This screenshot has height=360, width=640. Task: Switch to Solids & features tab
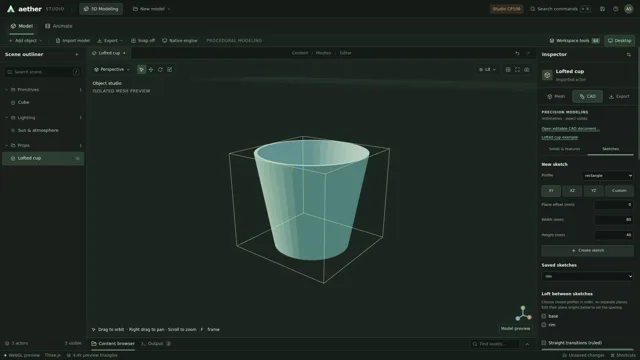click(564, 149)
